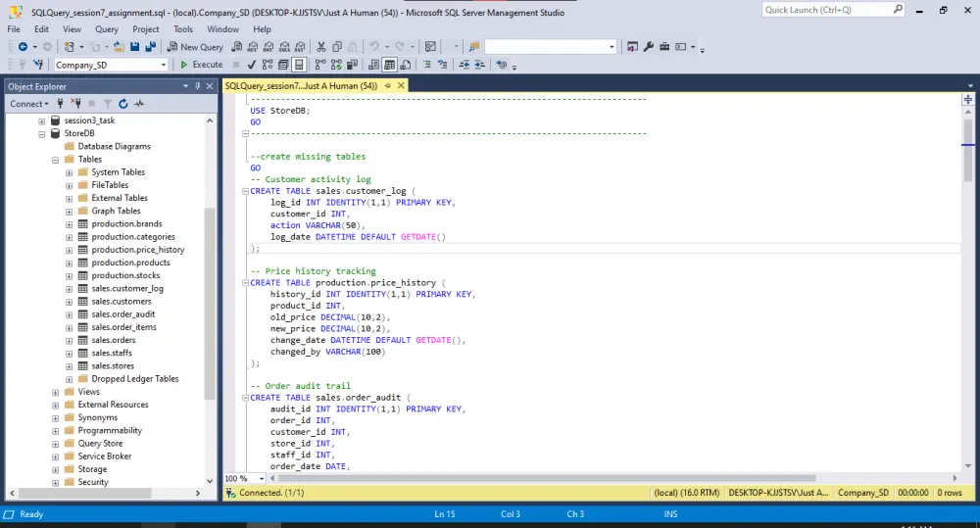The height and width of the screenshot is (528, 980).
Task: Click the Find combo box in toolbar
Action: click(550, 47)
